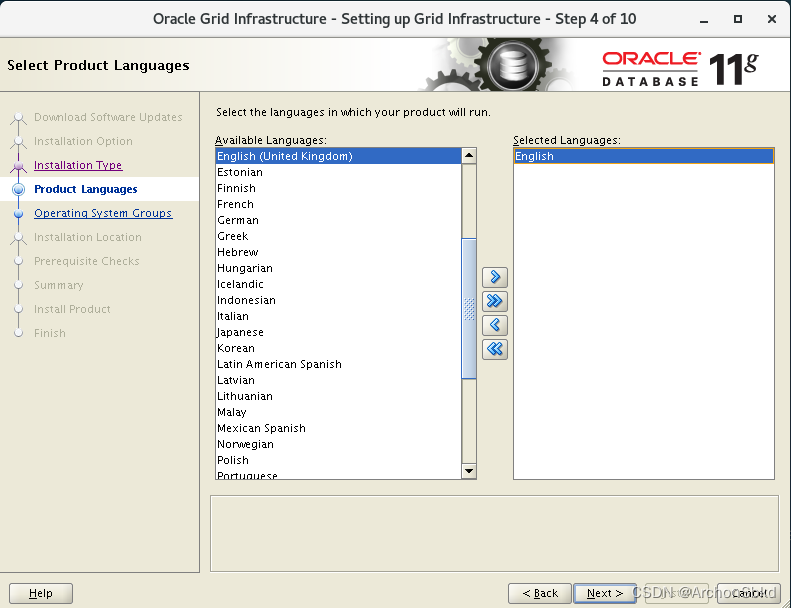
Task: Click the Next button
Action: tap(604, 593)
